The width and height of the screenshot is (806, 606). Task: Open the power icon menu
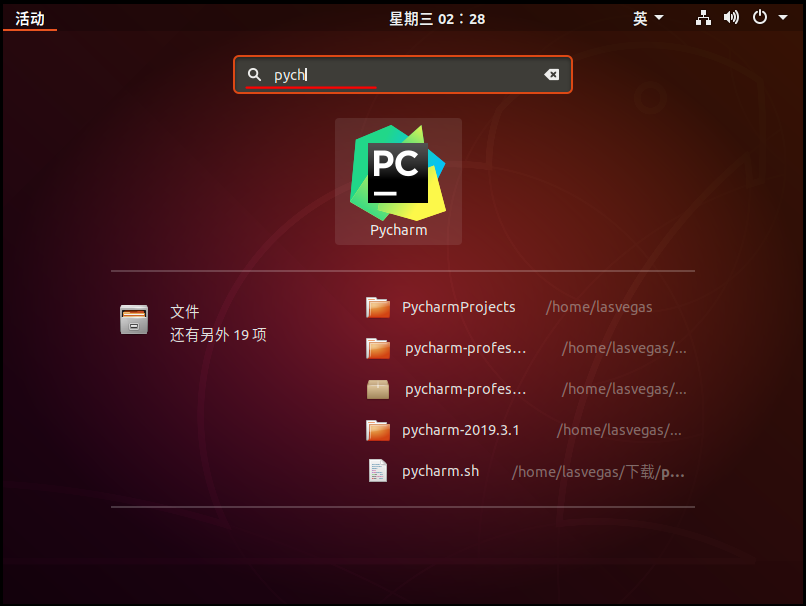(x=760, y=17)
